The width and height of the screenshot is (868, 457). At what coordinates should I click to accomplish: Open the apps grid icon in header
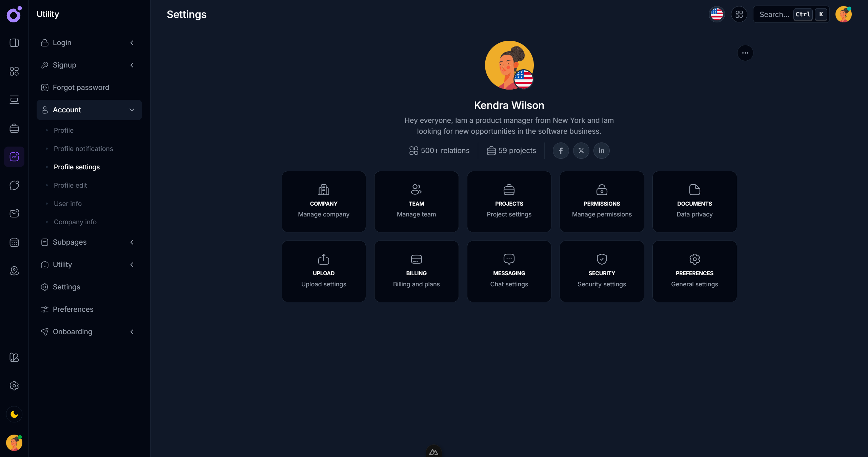coord(739,14)
